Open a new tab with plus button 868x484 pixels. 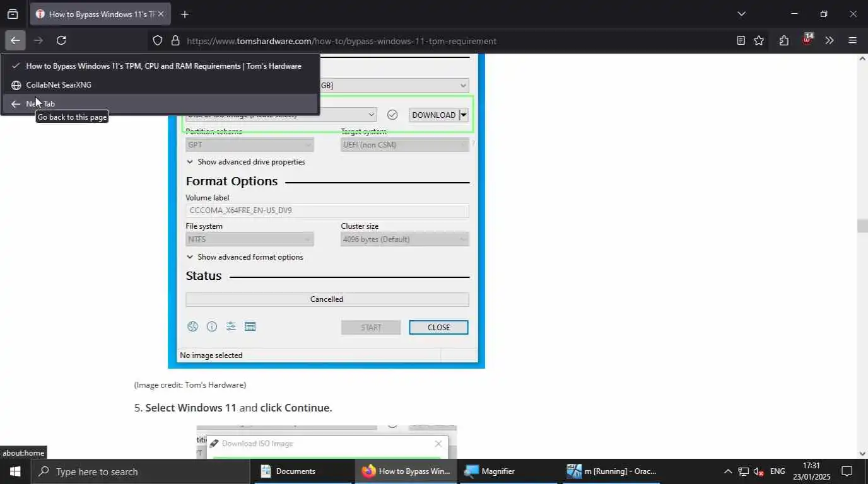(x=184, y=14)
